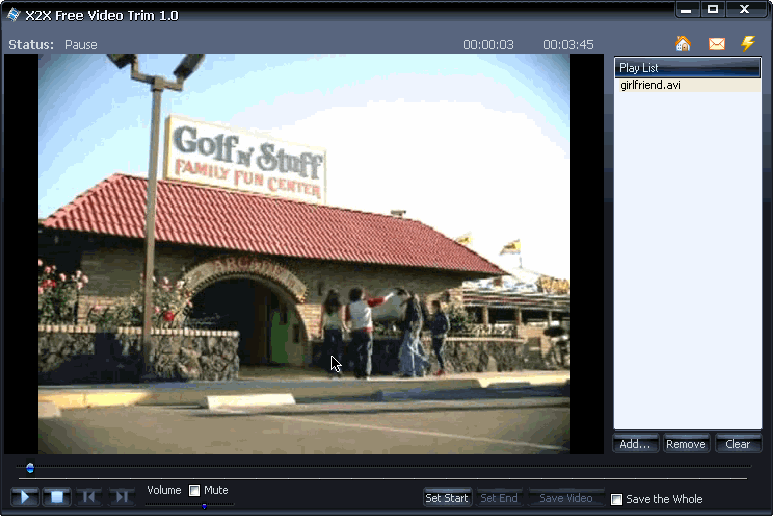Remove the selected playlist item
Viewport: 773px width, 516px height.
coord(686,444)
